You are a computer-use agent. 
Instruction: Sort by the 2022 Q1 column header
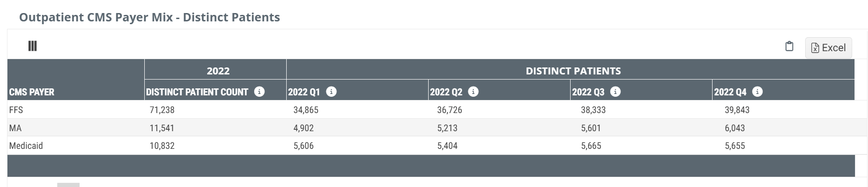click(304, 92)
